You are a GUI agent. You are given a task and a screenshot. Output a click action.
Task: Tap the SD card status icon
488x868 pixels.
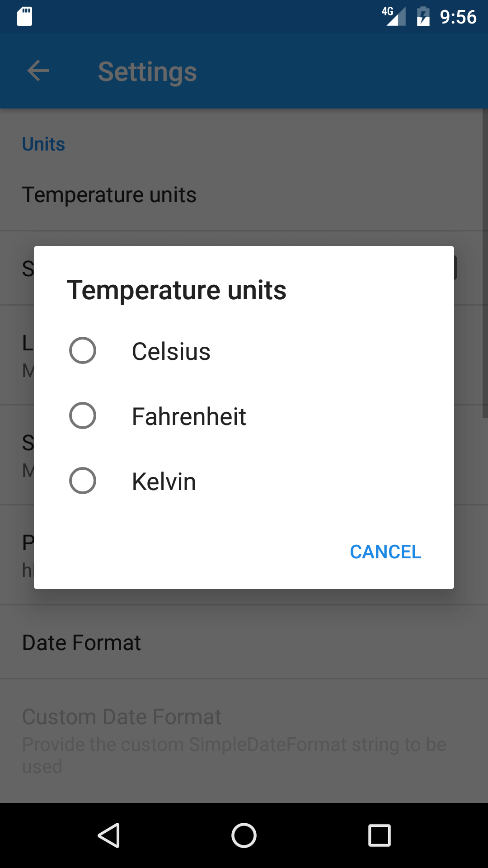pyautogui.click(x=24, y=17)
